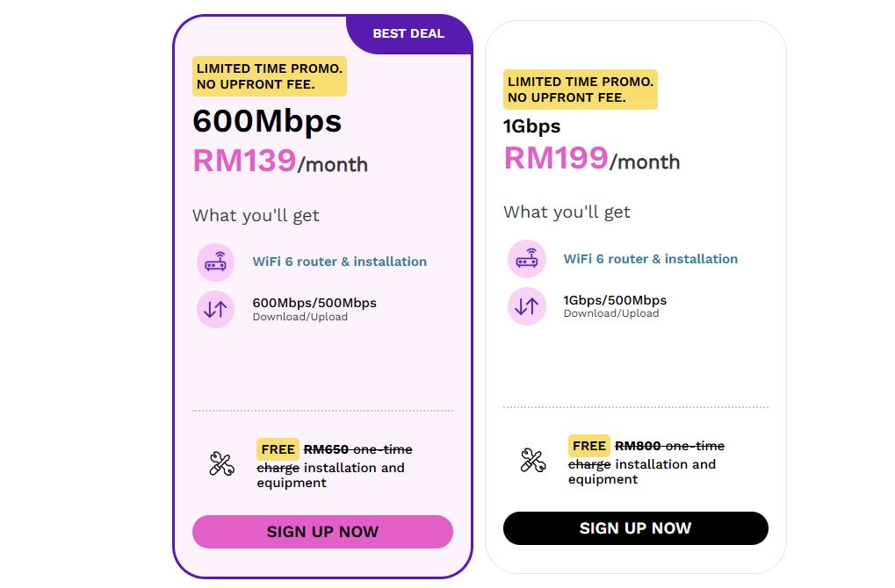Screen dimensions: 895x588
Task: Click the tools icon in 600Mbps plan
Action: pyautogui.click(x=221, y=463)
